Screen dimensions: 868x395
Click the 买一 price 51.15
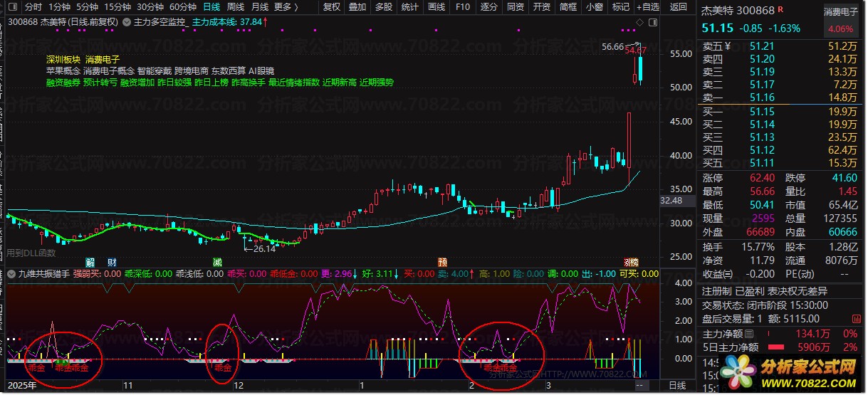point(761,112)
